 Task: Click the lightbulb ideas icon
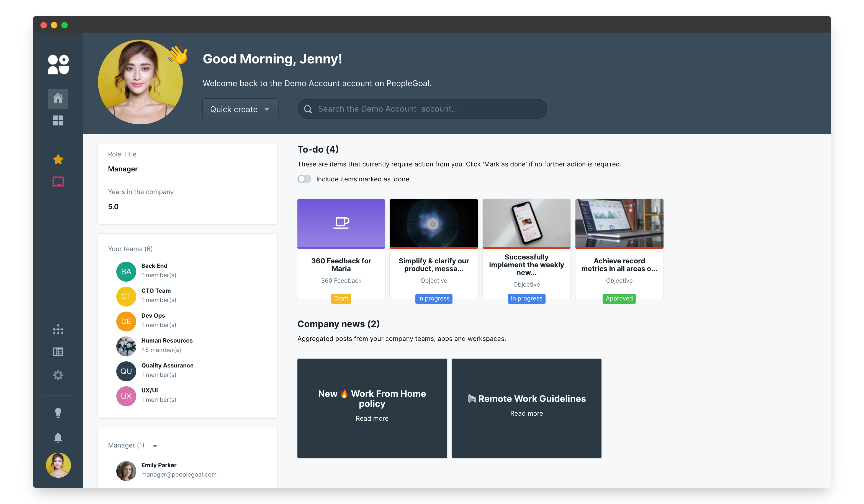coord(58,413)
